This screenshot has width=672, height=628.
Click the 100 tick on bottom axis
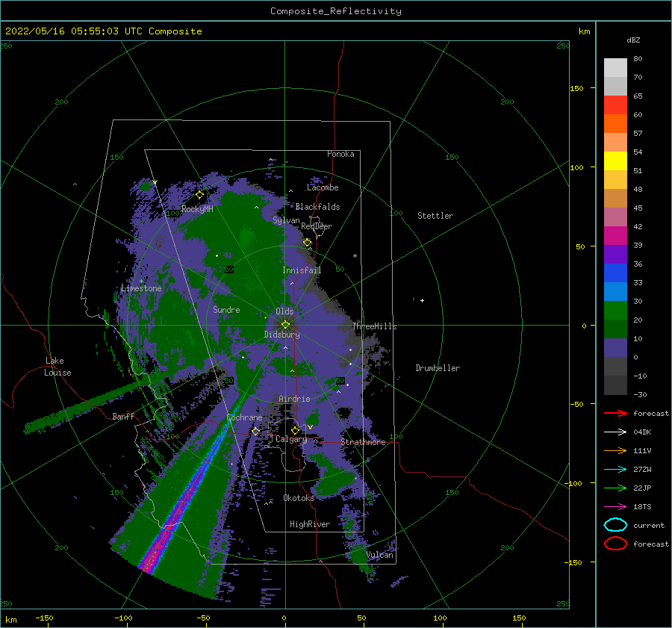click(x=440, y=618)
